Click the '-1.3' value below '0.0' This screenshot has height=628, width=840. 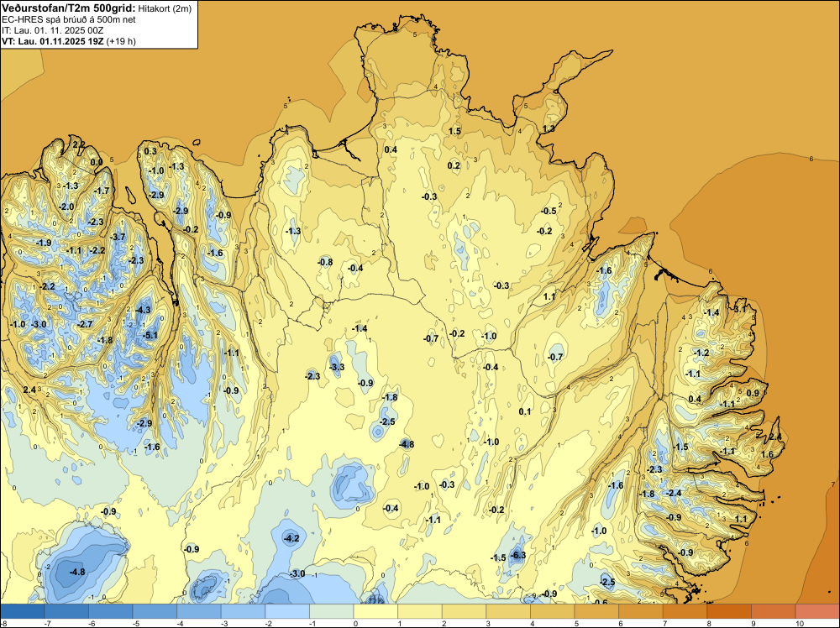tap(71, 186)
